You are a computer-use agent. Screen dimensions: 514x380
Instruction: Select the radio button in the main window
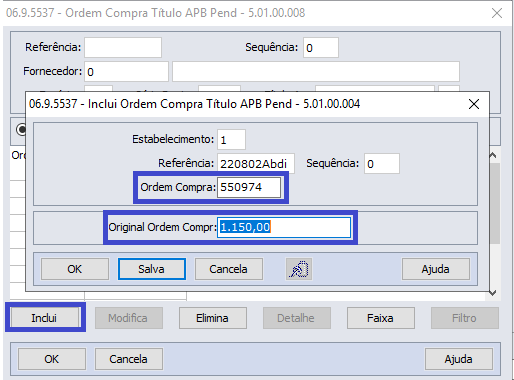21,129
